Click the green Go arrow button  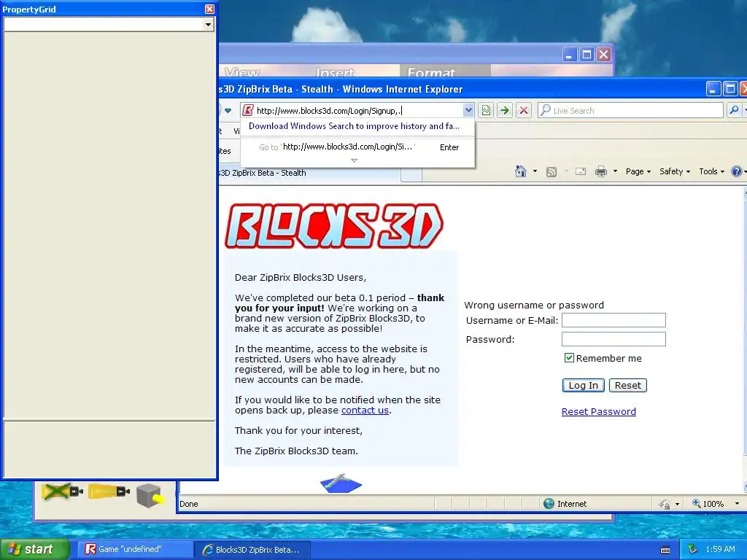click(505, 111)
